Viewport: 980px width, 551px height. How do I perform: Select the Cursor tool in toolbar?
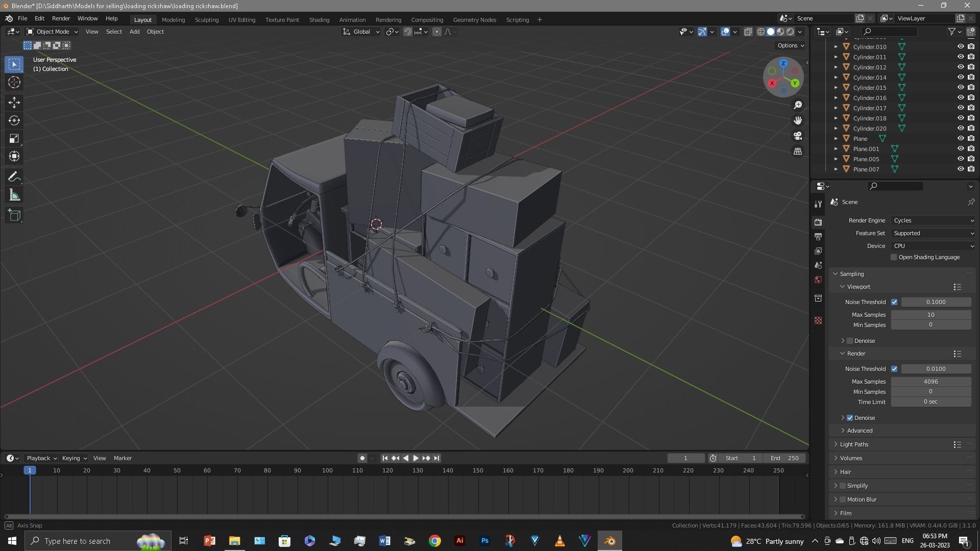[x=14, y=83]
